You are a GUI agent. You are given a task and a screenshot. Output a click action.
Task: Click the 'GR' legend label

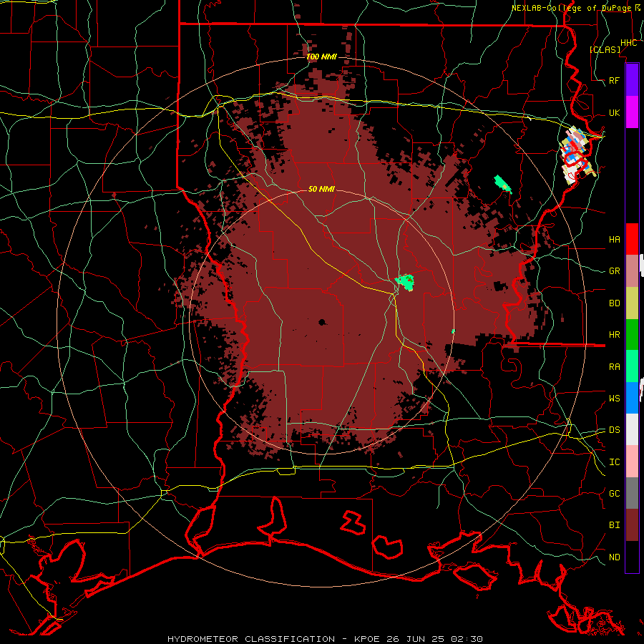pyautogui.click(x=615, y=271)
